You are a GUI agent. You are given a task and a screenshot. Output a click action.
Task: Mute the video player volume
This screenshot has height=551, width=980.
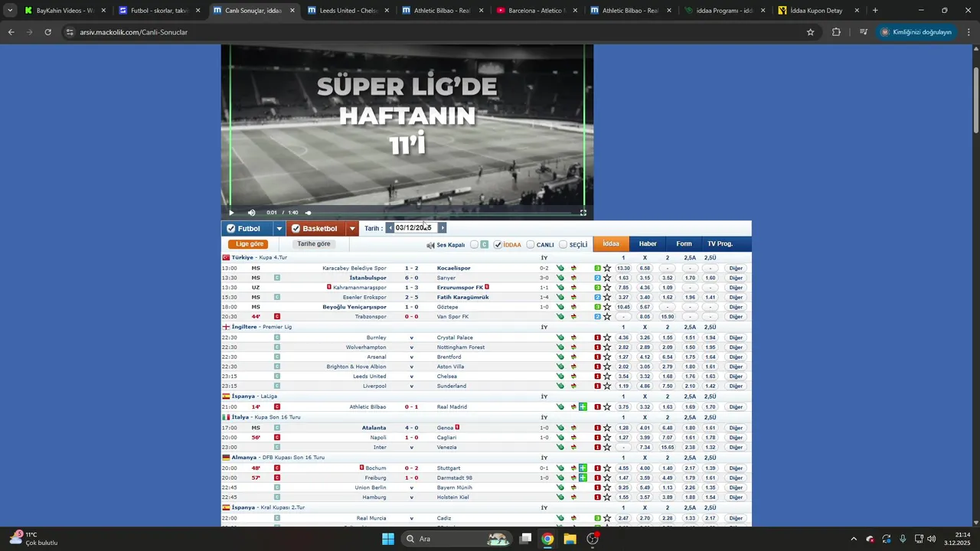coord(252,213)
